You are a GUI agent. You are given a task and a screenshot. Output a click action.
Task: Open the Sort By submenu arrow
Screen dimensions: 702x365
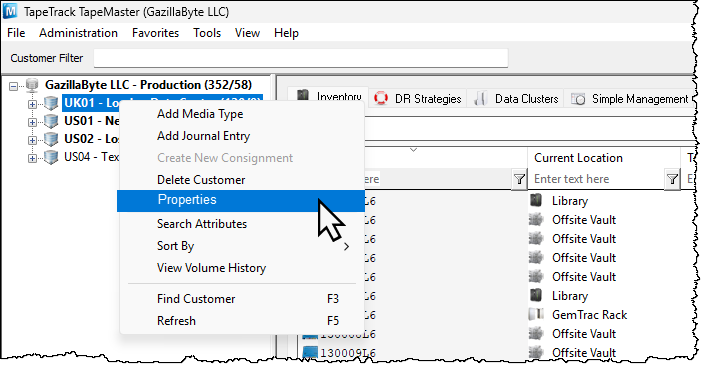click(346, 246)
